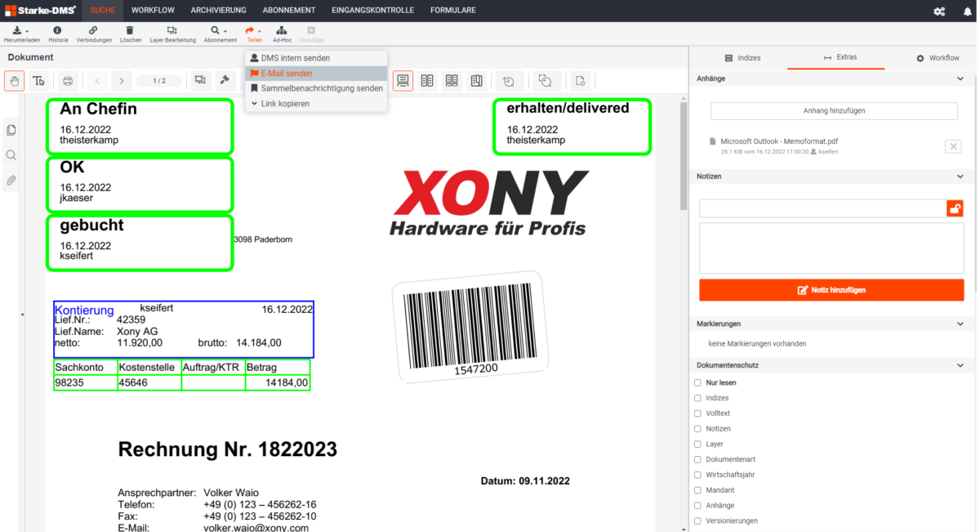Collapse the Markierungen section

coord(960,324)
